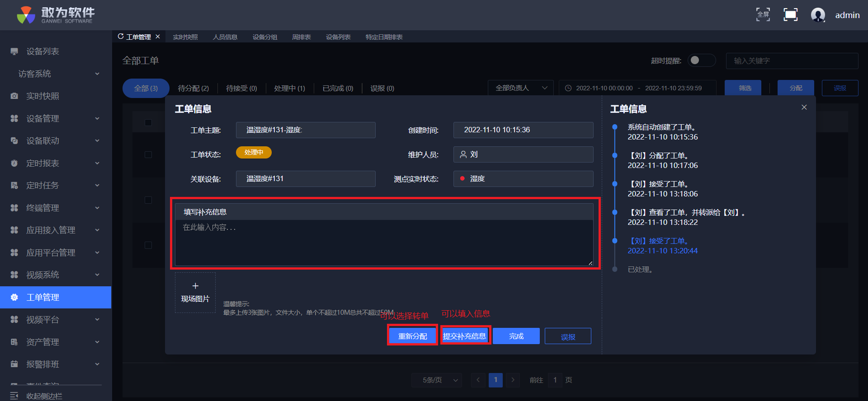The width and height of the screenshot is (868, 401).
Task: Click the 设备列表 monitor icon in the sidebar
Action: (x=14, y=51)
